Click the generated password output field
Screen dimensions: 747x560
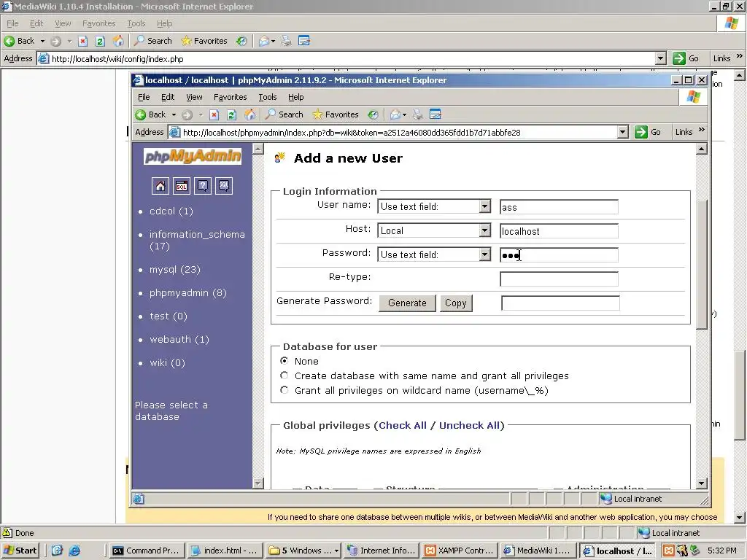tap(560, 303)
